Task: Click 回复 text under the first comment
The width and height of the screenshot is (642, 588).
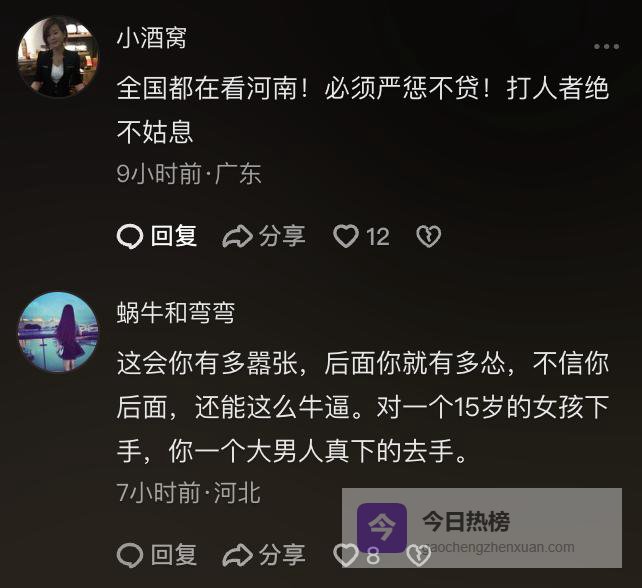Action: click(174, 236)
